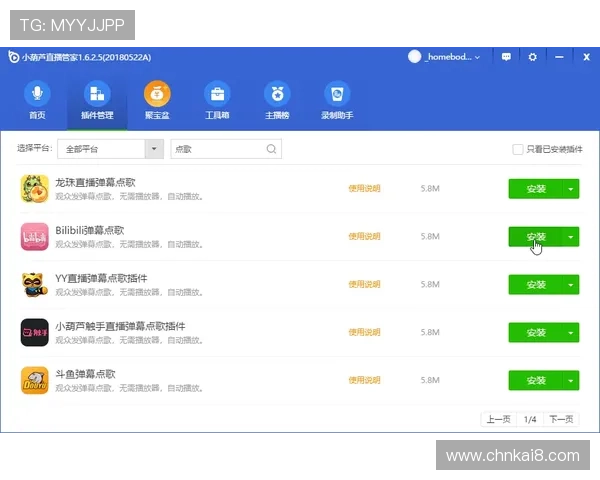The image size is (600, 480).
Task: Expand install options for 龙珠直播弹幕点歌
Action: pyautogui.click(x=571, y=189)
